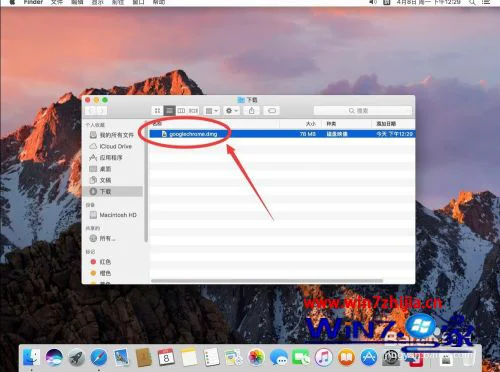Switch Finder to icon view
Image resolution: width=500 pixels, height=372 pixels.
point(157,111)
